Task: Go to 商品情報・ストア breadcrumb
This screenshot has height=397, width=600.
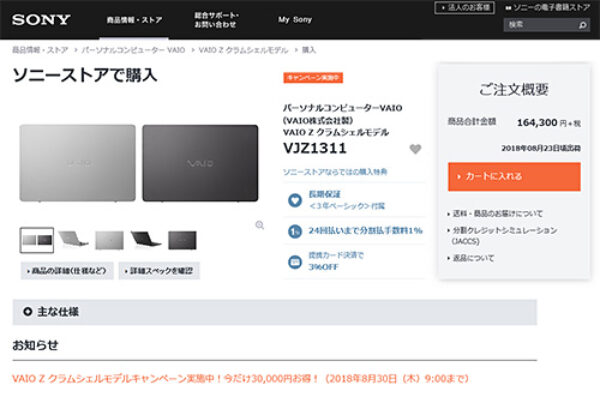Action: point(40,50)
